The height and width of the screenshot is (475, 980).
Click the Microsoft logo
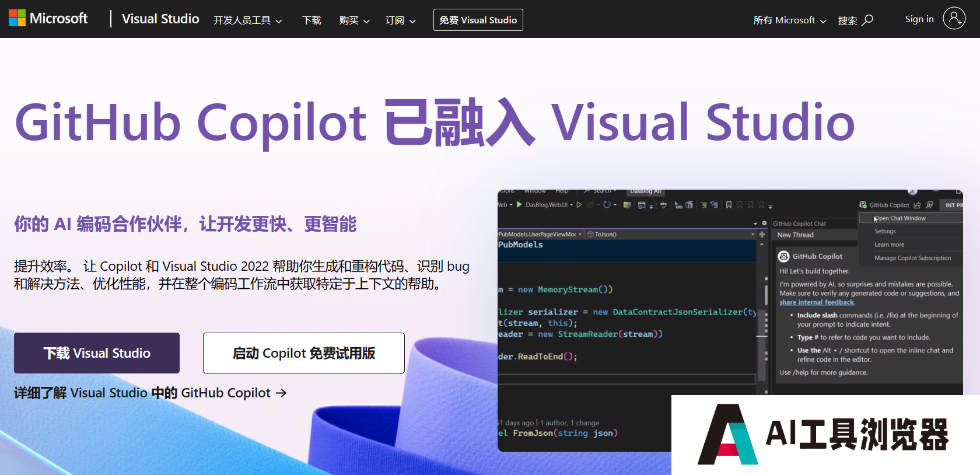pos(48,18)
